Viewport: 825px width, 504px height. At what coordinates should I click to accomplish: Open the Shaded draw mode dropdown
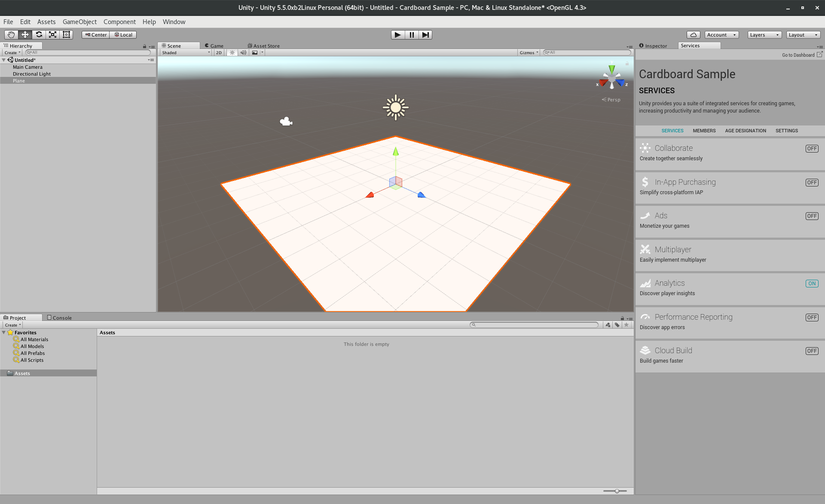pyautogui.click(x=186, y=52)
